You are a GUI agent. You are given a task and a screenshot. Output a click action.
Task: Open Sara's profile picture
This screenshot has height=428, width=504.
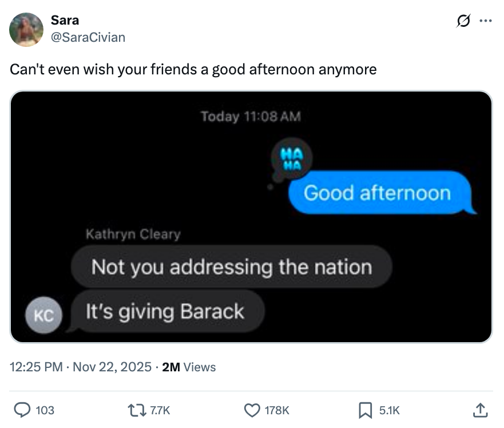point(26,29)
